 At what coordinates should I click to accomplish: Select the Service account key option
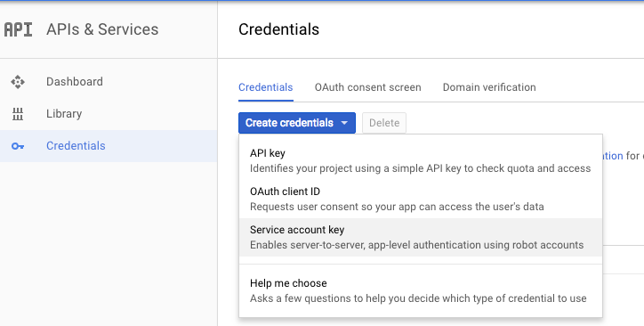421,237
